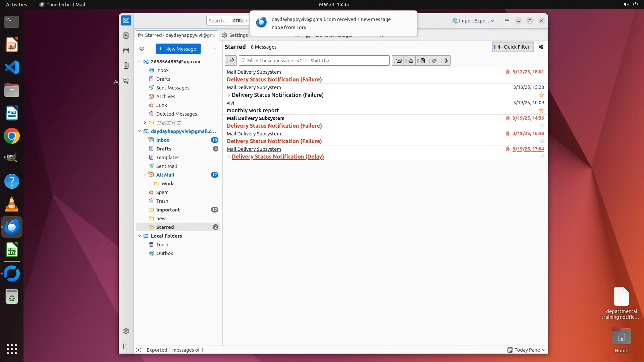The width and height of the screenshot is (644, 362).
Task: Click the Get Messages cloud icon
Action: (142, 49)
